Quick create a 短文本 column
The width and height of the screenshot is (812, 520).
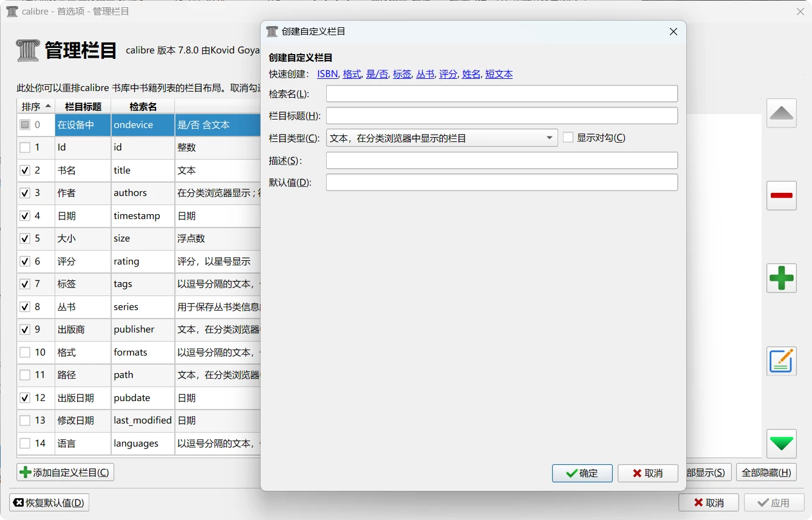coord(499,74)
